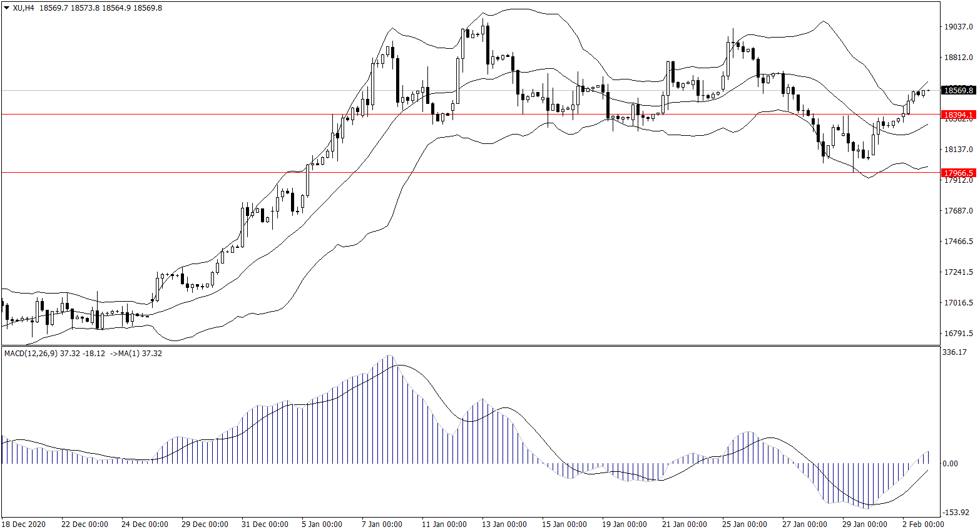Select the red 17966.5 price label
Screen dimensions: 980x532
958,173
